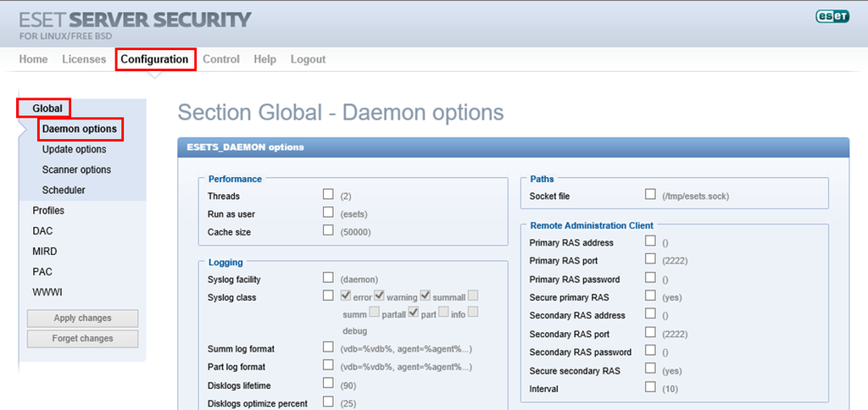Enable the Part log format checkbox
The image size is (868, 410).
point(328,364)
